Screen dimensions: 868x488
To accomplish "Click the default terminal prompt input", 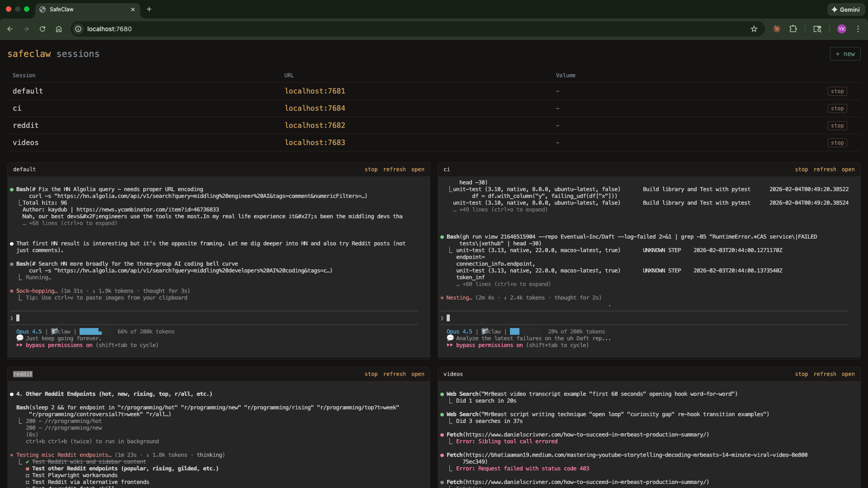I will coord(214,318).
